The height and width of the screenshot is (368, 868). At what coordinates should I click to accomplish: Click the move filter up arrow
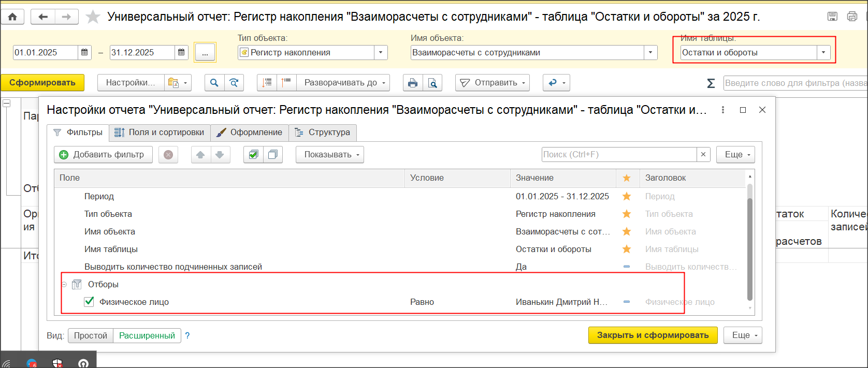(201, 155)
